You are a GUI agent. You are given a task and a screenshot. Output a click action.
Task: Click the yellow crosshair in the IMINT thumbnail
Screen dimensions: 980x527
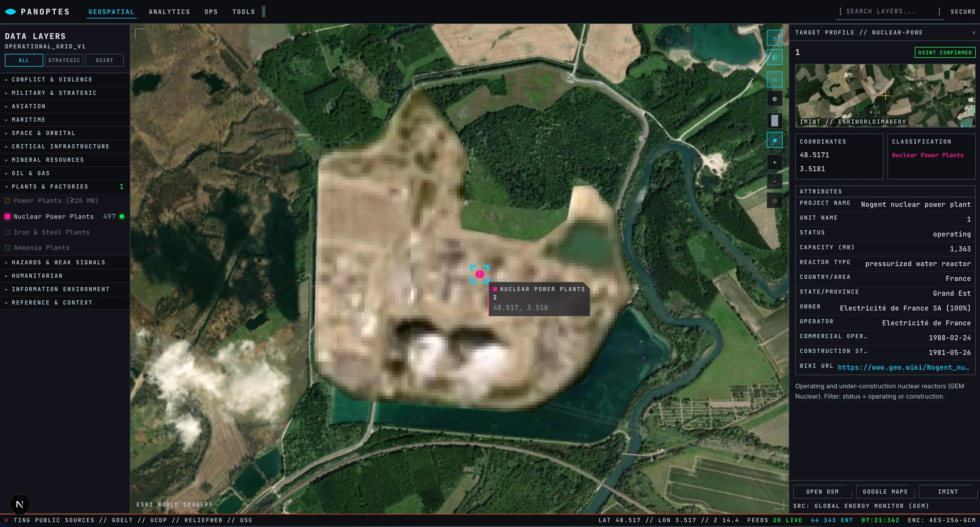tap(885, 96)
